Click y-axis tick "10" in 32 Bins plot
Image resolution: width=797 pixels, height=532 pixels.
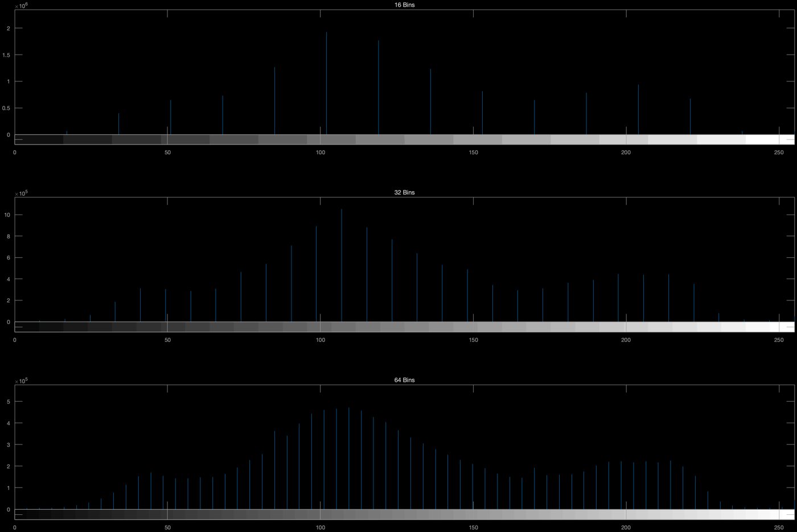pyautogui.click(x=9, y=215)
